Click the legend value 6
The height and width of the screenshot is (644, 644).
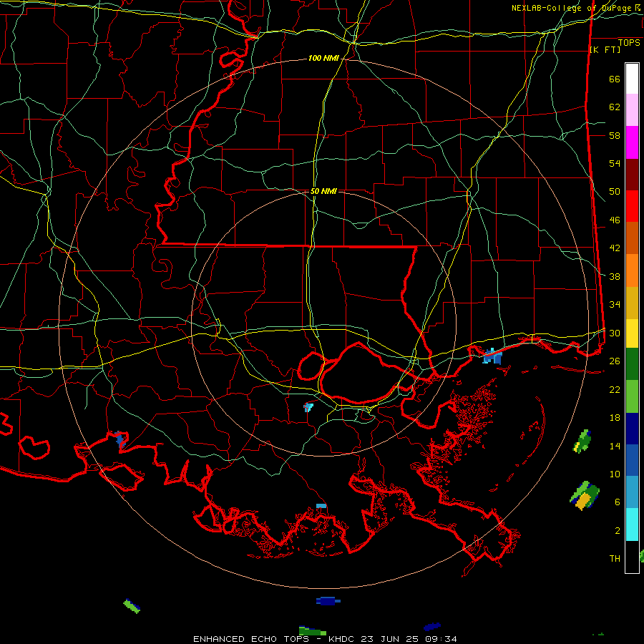pyautogui.click(x=617, y=502)
